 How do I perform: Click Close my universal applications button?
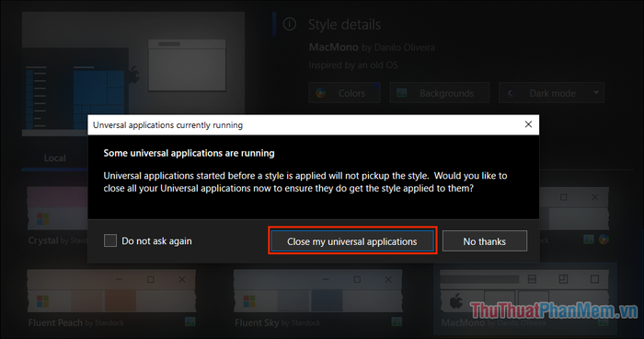352,241
